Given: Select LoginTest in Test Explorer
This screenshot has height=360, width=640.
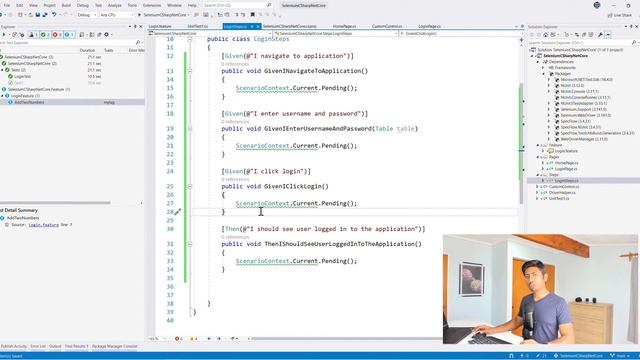Looking at the screenshot, I should pyautogui.click(x=22, y=76).
